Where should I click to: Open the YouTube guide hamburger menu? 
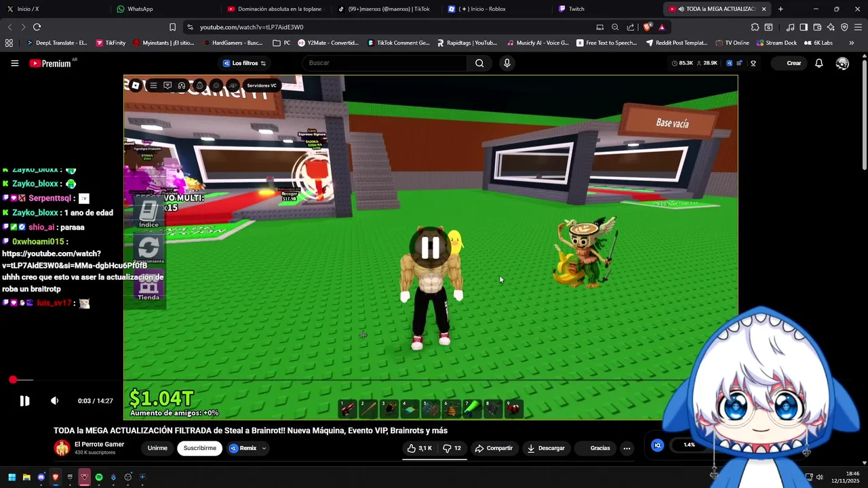(14, 63)
